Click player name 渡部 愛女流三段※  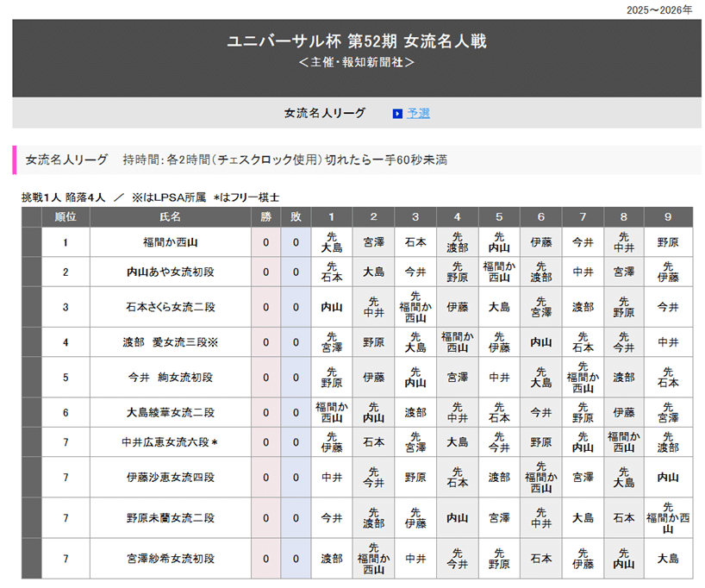[171, 342]
